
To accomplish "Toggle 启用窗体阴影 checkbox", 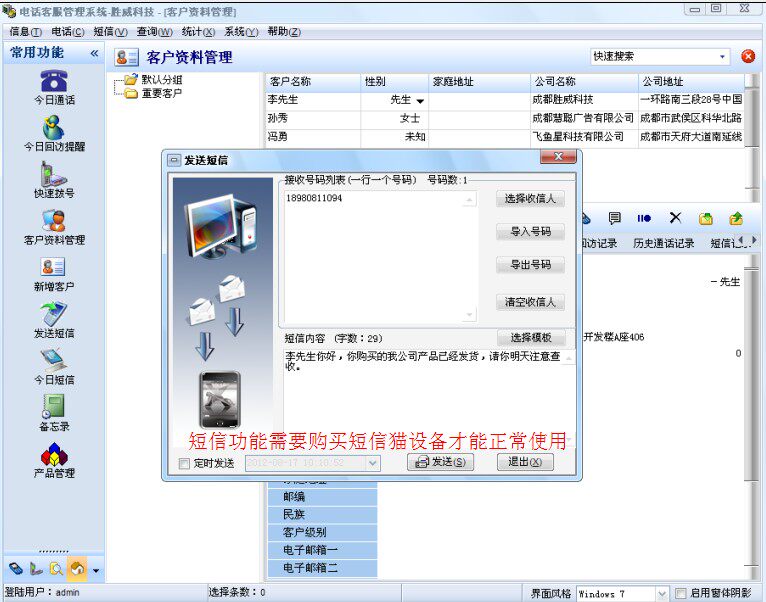I will (681, 593).
